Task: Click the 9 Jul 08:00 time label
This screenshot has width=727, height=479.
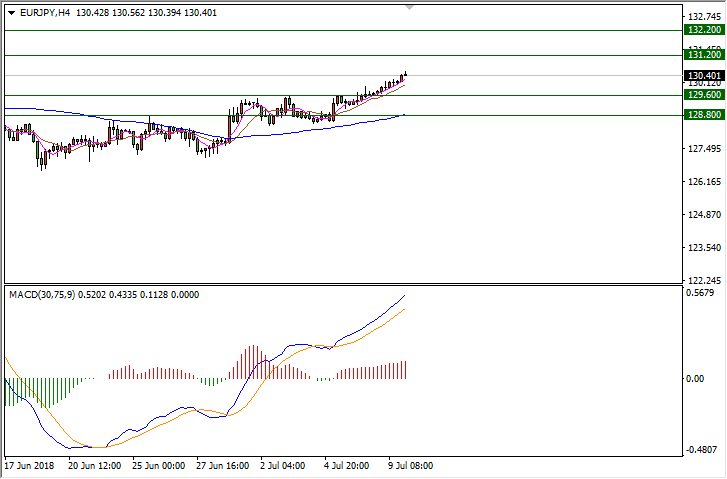Action: click(x=410, y=466)
